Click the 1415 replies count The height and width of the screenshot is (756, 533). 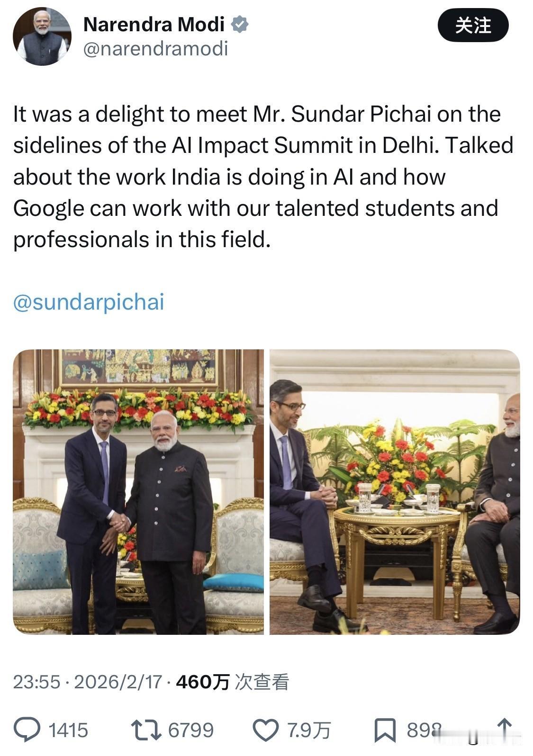tap(68, 730)
